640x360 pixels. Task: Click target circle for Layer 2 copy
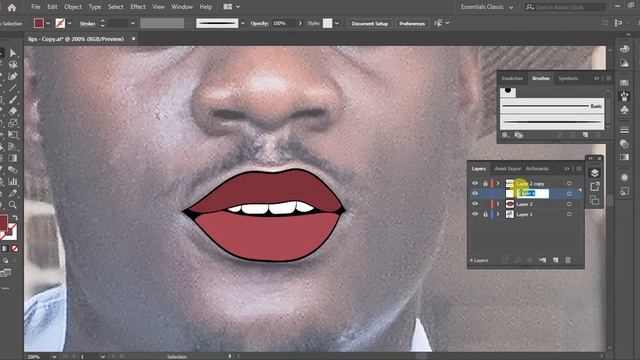point(569,183)
